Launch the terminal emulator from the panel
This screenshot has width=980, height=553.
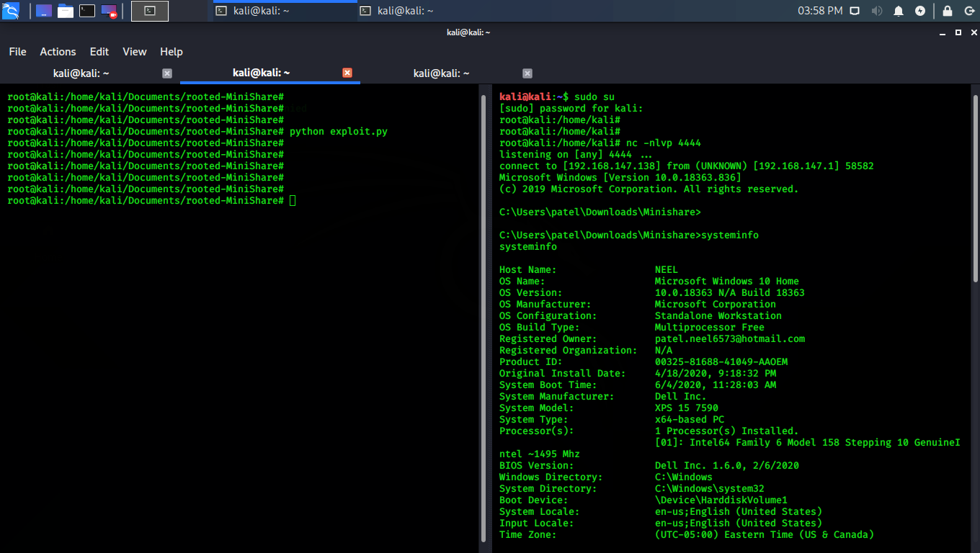click(87, 11)
